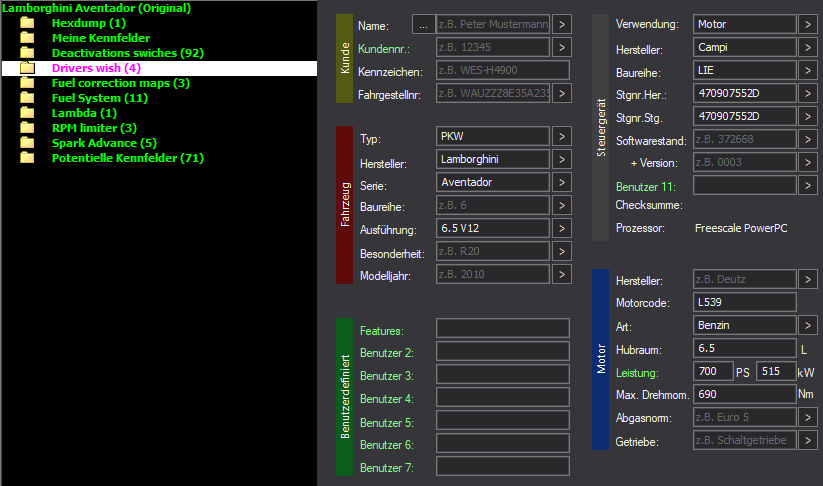Click the Max. Drehmom. 690 field

(744, 394)
